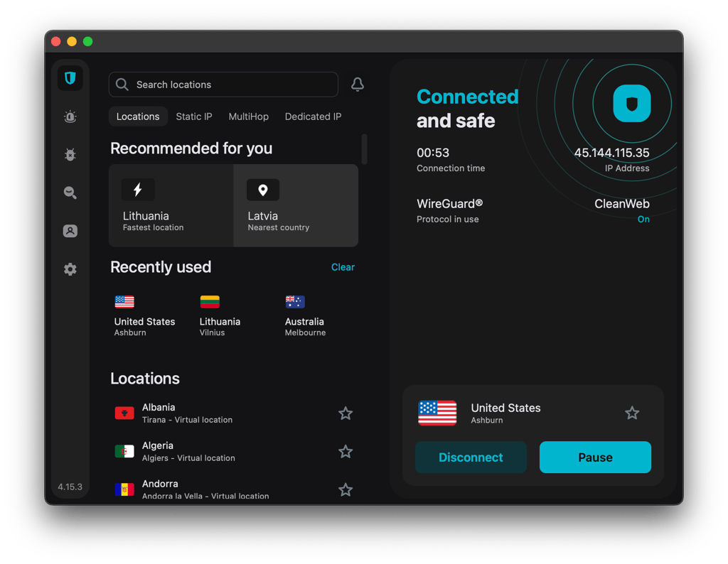Favorite Albania with its star
Screen dimensions: 728x564
pos(346,413)
